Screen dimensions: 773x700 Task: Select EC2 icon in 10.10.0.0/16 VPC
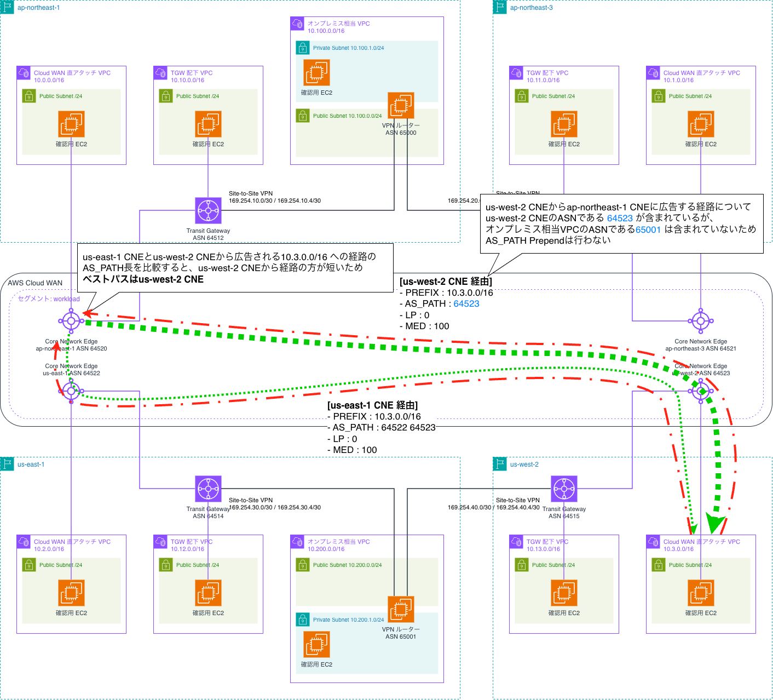[x=208, y=124]
